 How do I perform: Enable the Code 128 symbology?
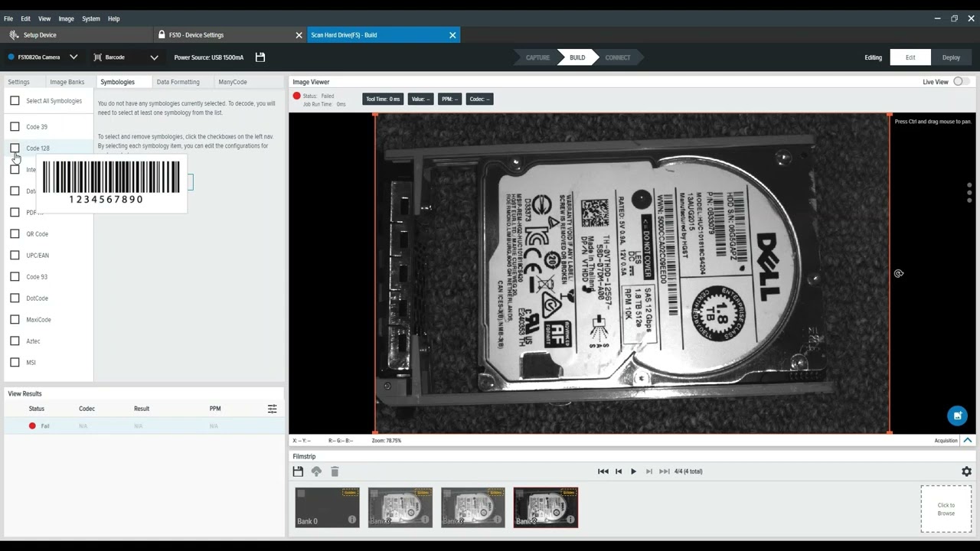[x=15, y=148]
